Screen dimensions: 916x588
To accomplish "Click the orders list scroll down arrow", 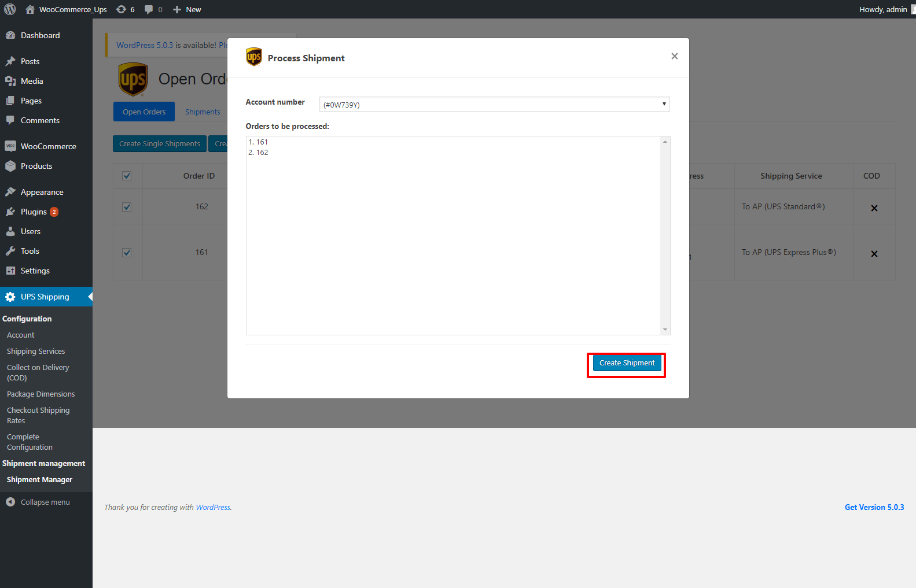I will pos(665,330).
